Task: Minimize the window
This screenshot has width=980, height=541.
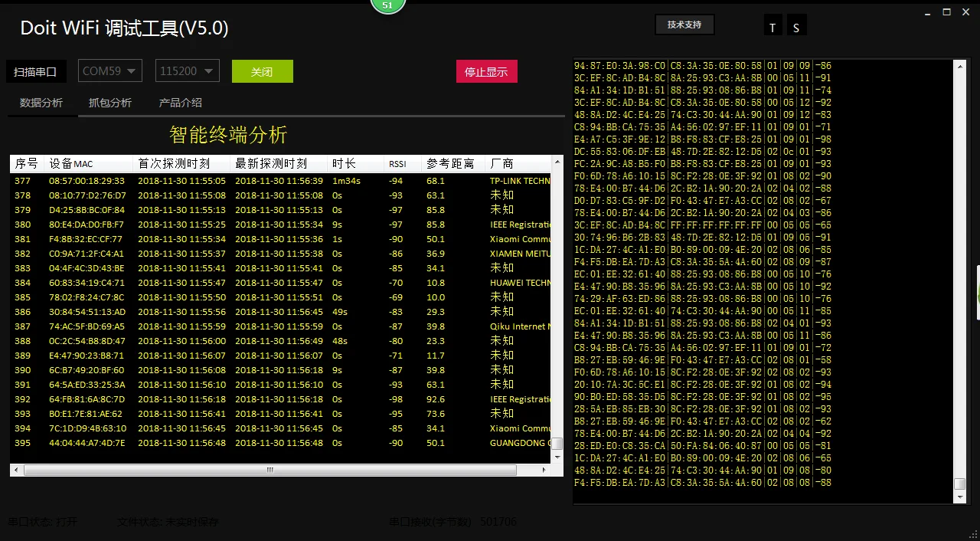Action: coord(927,11)
